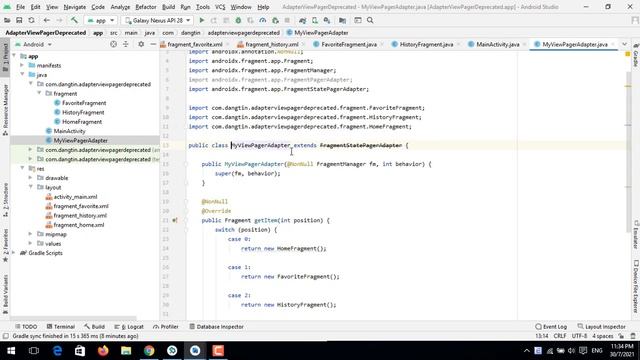Run the app with the green play icon

pyautogui.click(x=202, y=20)
